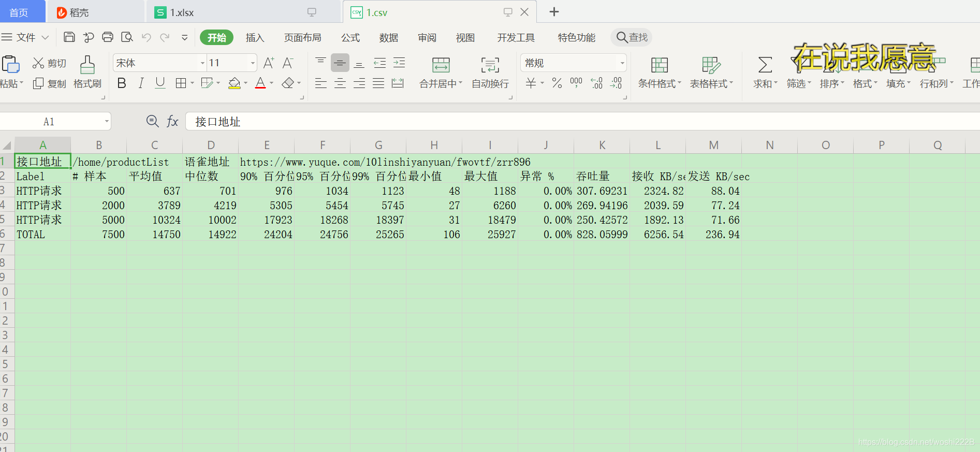Open the Formulas (公式) tab
Image resolution: width=980 pixels, height=452 pixels.
point(350,37)
